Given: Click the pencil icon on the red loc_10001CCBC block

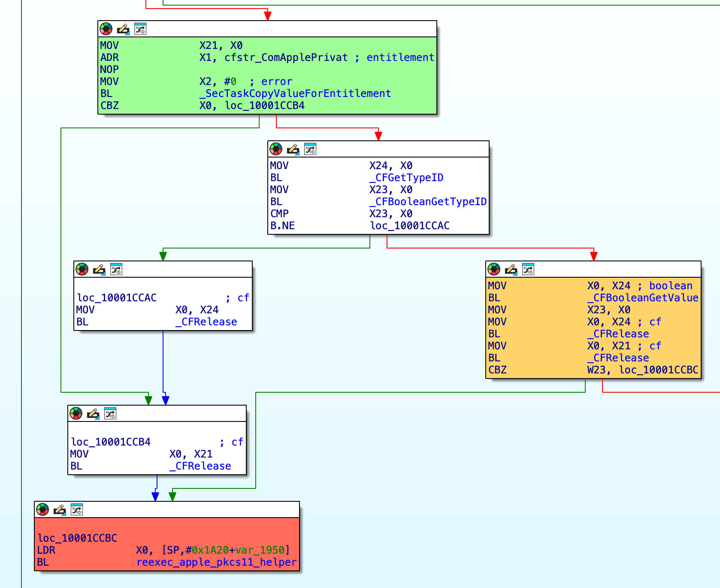Looking at the screenshot, I should [x=60, y=511].
